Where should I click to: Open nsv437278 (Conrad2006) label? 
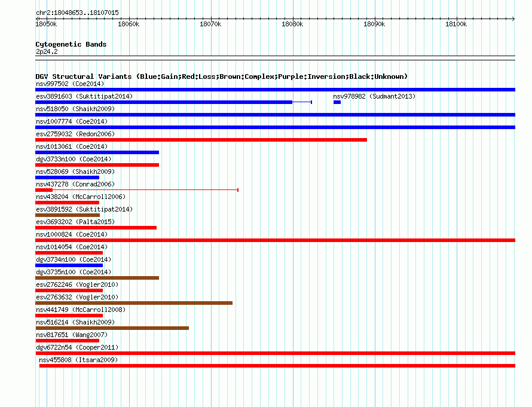75,184
